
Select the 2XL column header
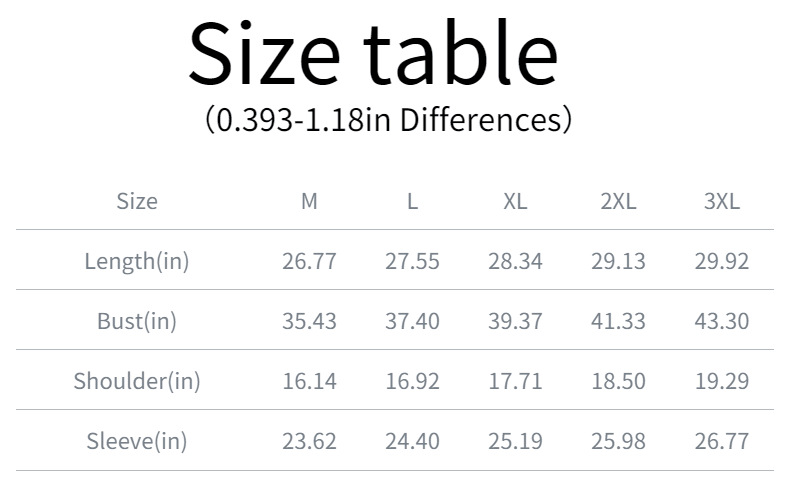click(618, 201)
